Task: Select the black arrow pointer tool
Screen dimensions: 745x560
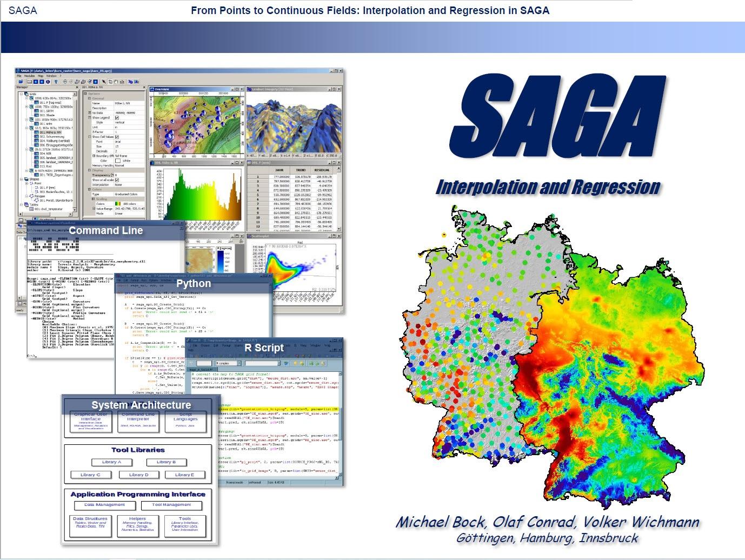Action: (x=104, y=82)
